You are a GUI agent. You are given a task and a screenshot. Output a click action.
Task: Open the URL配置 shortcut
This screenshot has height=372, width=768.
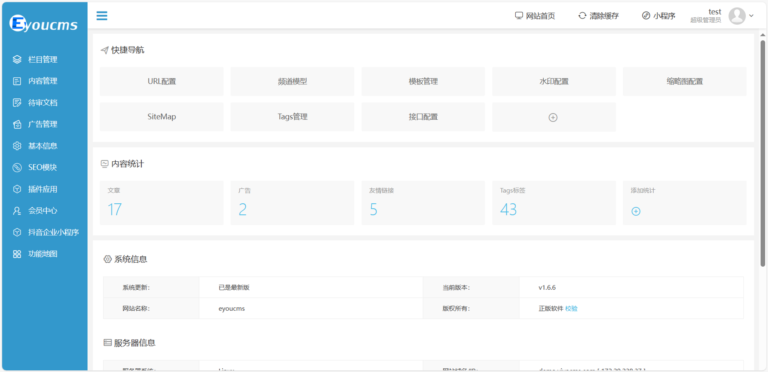pyautogui.click(x=162, y=82)
